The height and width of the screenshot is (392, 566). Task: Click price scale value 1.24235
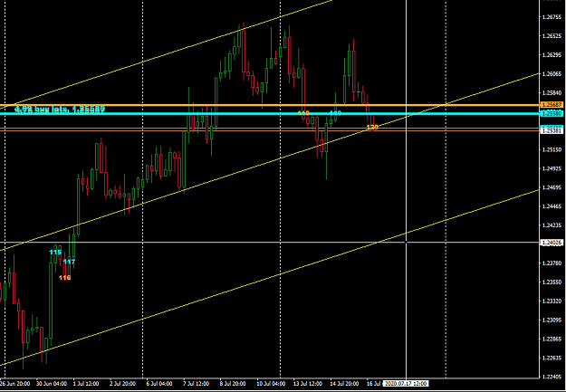click(x=552, y=225)
